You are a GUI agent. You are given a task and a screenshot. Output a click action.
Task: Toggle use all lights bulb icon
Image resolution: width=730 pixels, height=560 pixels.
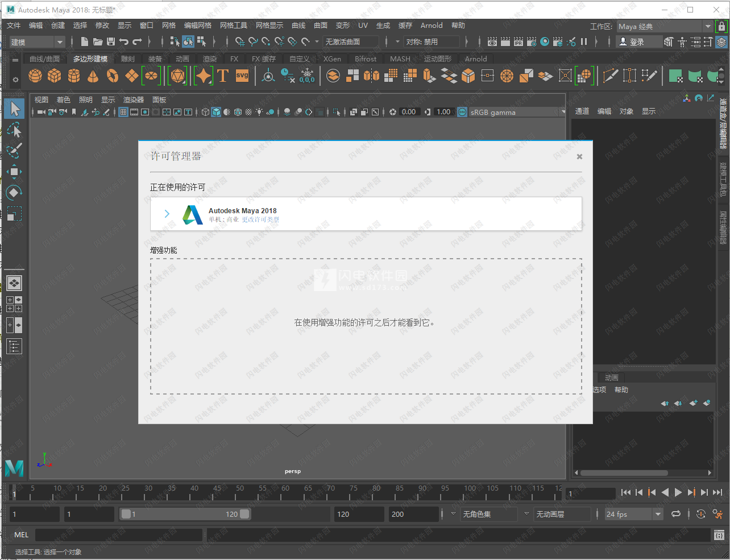point(259,112)
